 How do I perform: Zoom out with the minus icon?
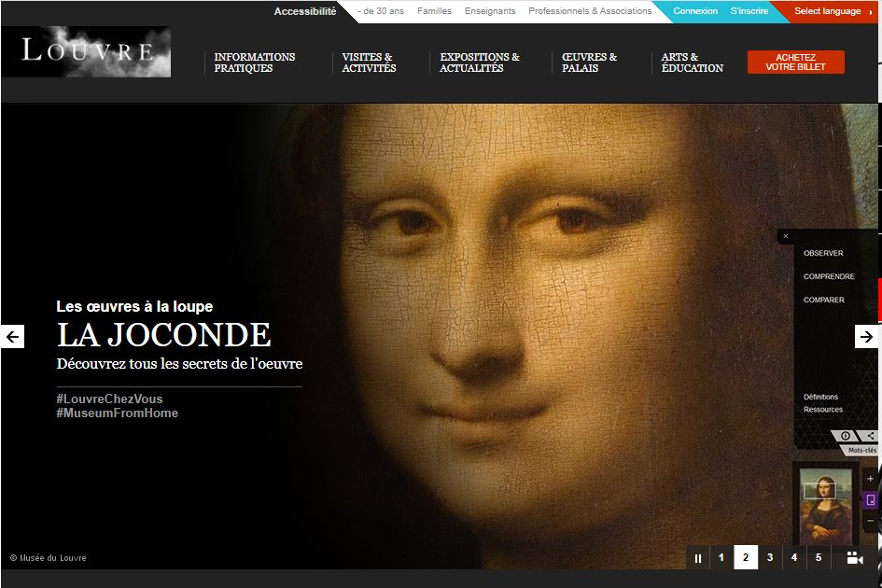pos(870,521)
